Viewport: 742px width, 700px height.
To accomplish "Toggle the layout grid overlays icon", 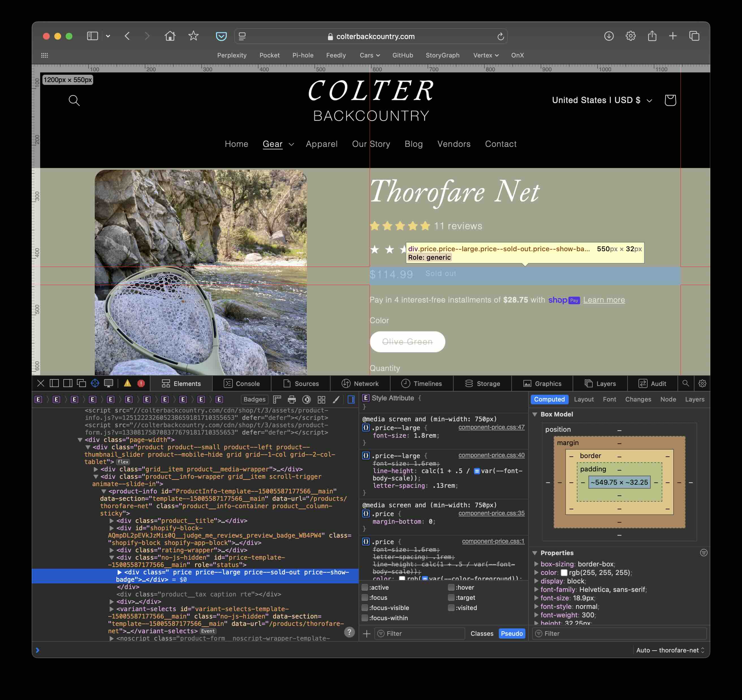I will tap(321, 399).
